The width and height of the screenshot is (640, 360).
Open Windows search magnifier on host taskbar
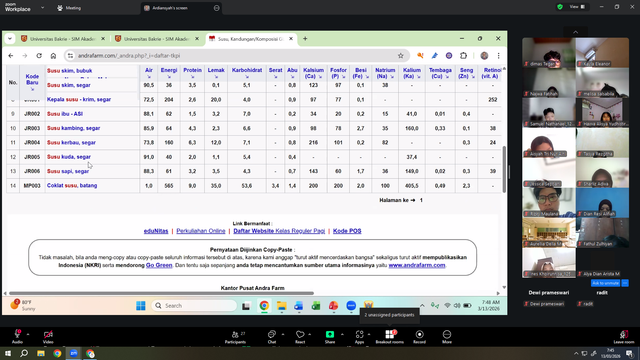(x=24, y=353)
